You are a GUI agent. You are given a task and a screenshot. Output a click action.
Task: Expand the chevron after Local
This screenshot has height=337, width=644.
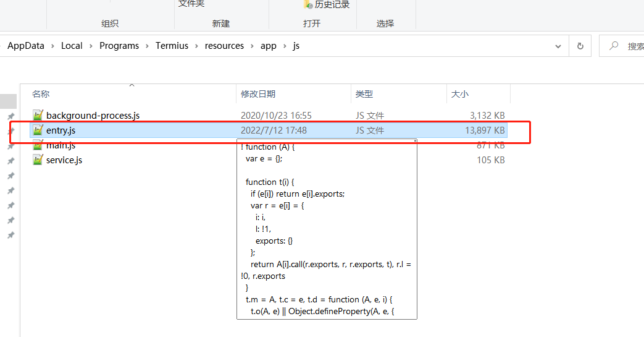91,46
